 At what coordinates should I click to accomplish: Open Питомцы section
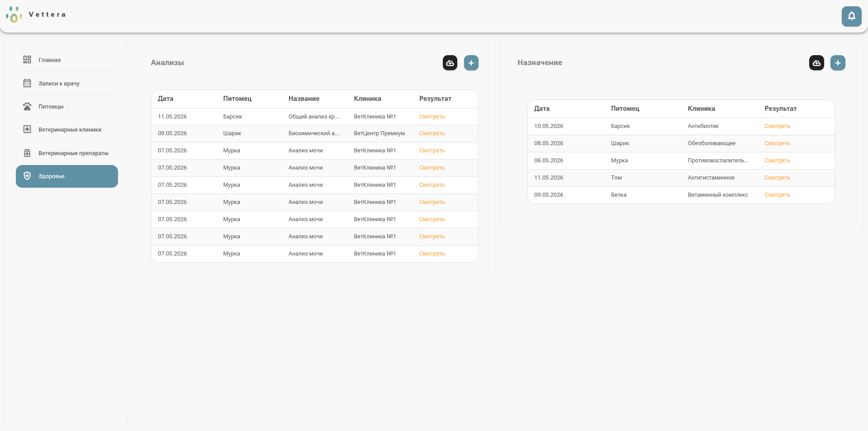(67, 107)
